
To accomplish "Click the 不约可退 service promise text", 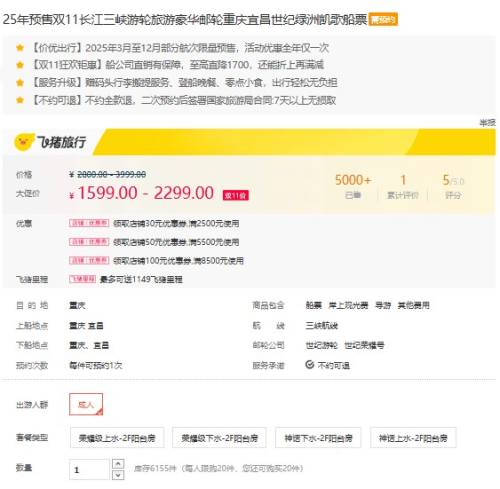I will click(x=334, y=366).
